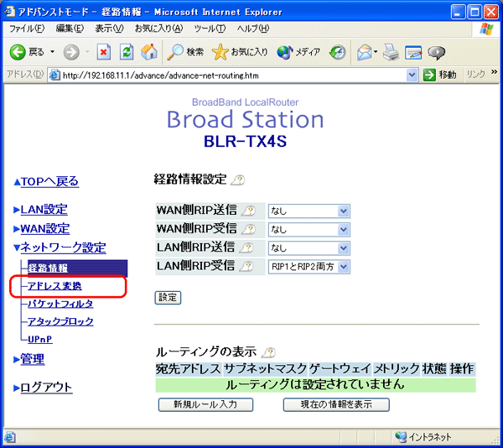Open the 表示(V) menu

[x=109, y=29]
